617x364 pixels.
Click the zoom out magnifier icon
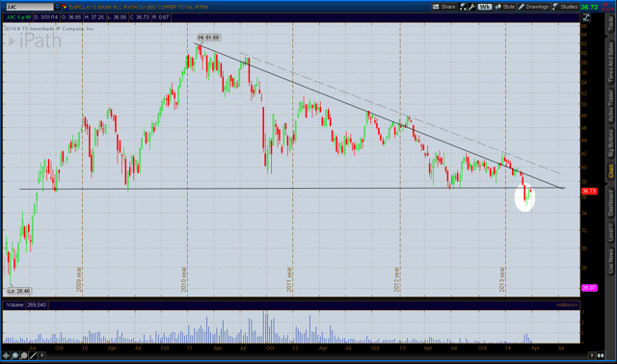click(24, 355)
